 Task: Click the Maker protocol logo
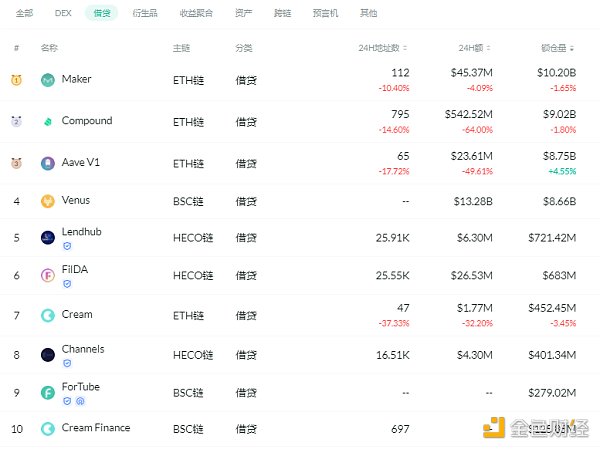coord(47,80)
